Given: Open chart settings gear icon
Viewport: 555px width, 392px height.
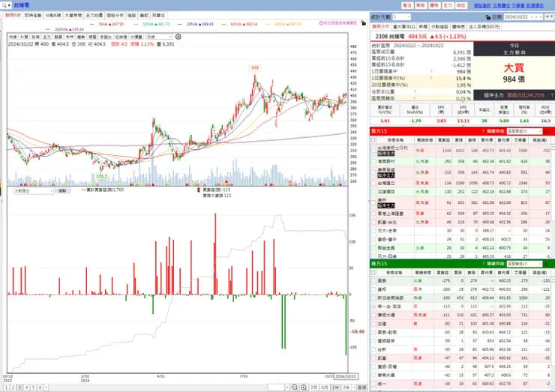Looking at the screenshot, I should point(178,37).
